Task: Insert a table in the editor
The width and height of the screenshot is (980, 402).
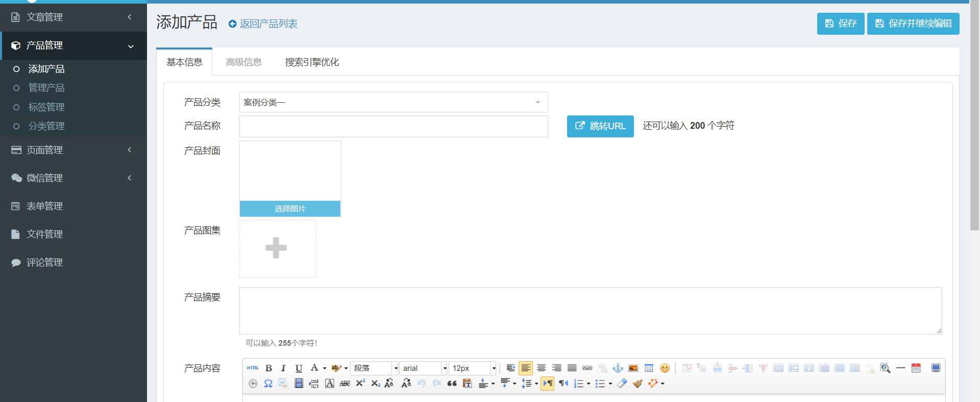Action: tap(649, 368)
